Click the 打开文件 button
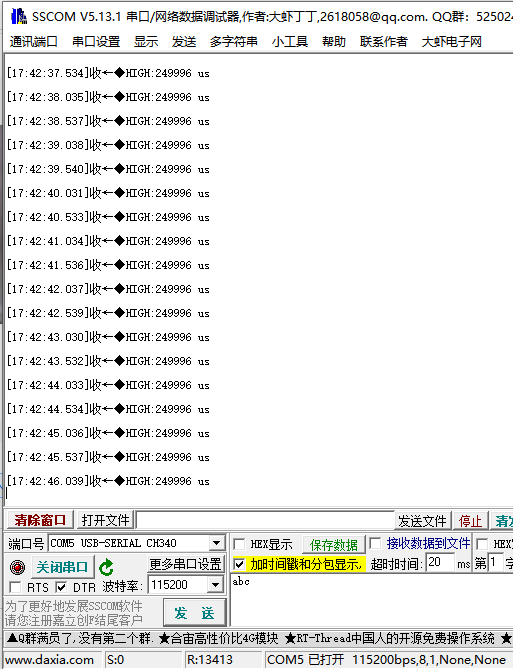This screenshot has width=513, height=669. (x=105, y=520)
